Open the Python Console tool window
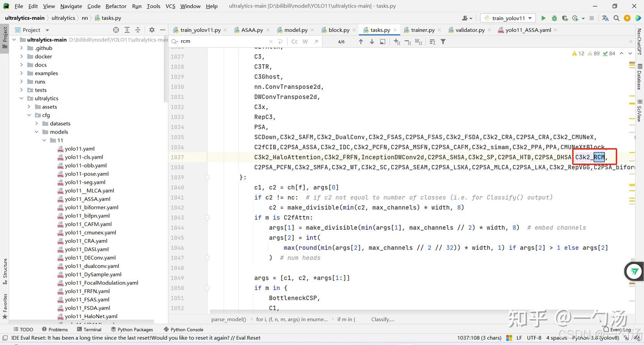This screenshot has height=345, width=644. pyautogui.click(x=186, y=329)
